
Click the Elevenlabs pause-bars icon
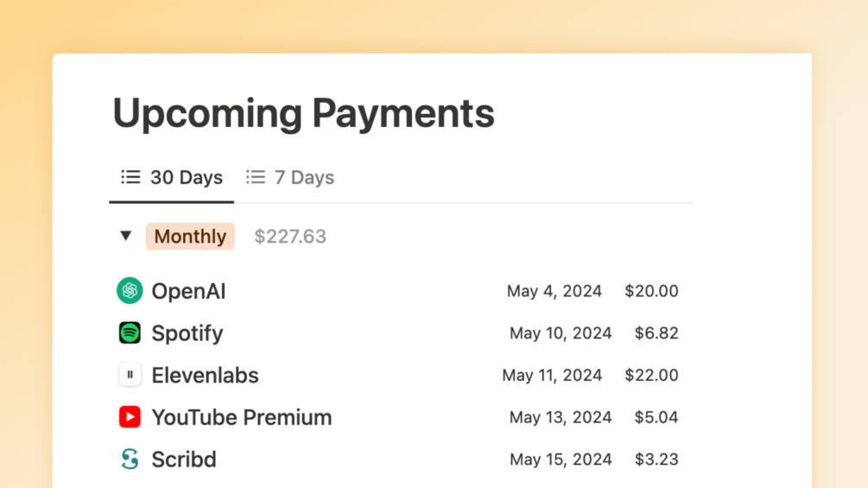(x=130, y=375)
